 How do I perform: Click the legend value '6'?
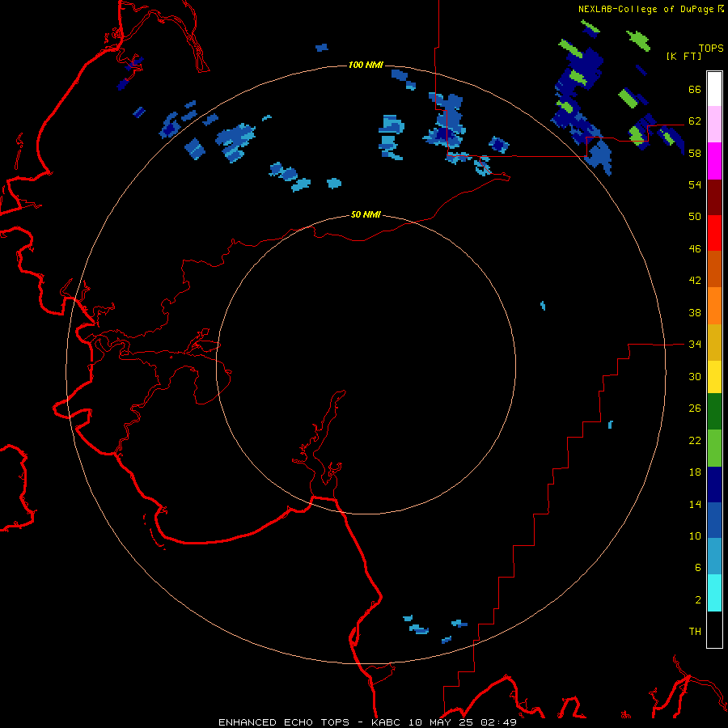[698, 568]
